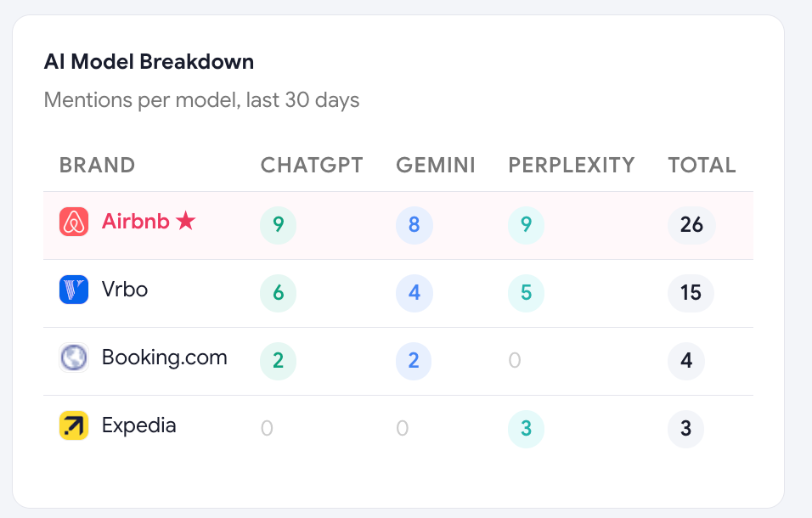Image resolution: width=812 pixels, height=518 pixels.
Task: Click the star icon next to Airbnb
Action: [x=185, y=221]
